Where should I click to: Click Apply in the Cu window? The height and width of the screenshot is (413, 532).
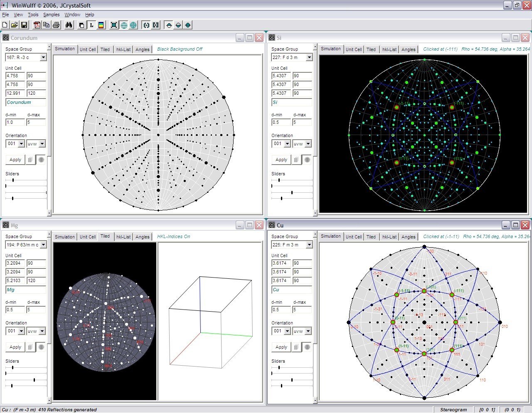tap(281, 347)
